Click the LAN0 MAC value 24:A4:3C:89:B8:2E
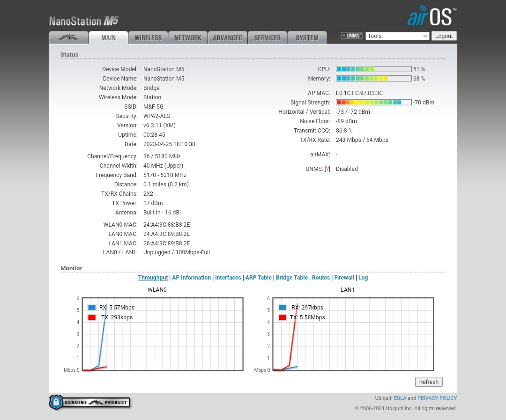The image size is (506, 420). (x=166, y=234)
